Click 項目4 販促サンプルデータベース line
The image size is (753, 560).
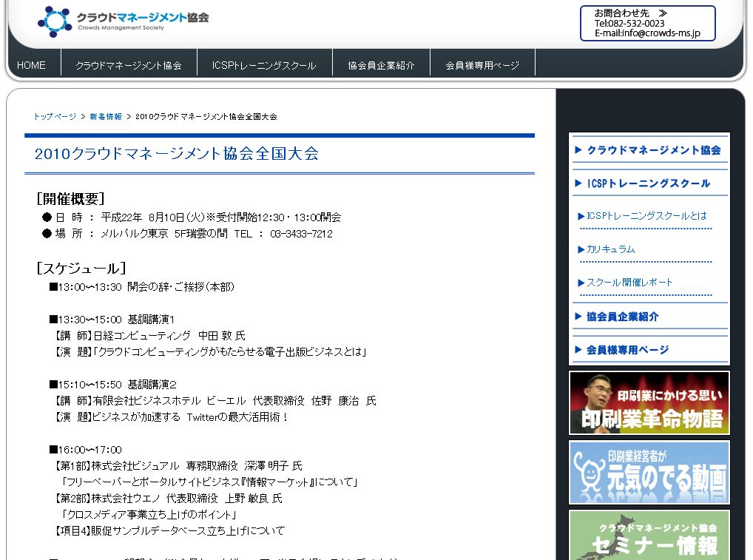pos(170,530)
